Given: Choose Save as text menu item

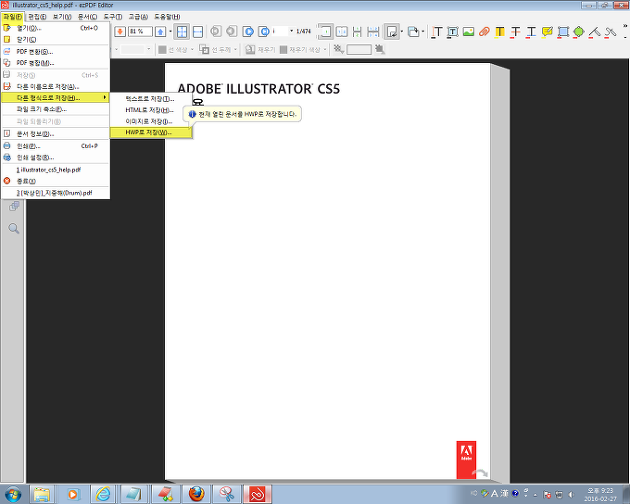Looking at the screenshot, I should point(151,98).
